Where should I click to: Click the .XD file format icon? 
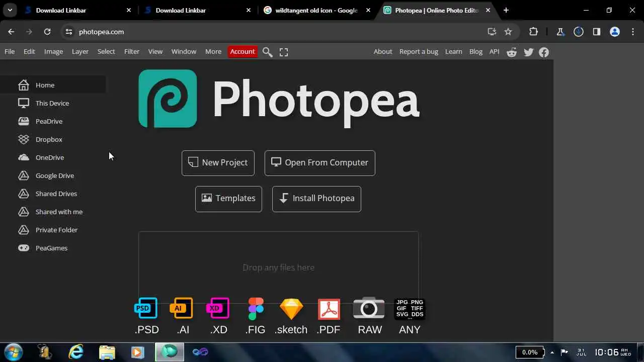coord(218,308)
